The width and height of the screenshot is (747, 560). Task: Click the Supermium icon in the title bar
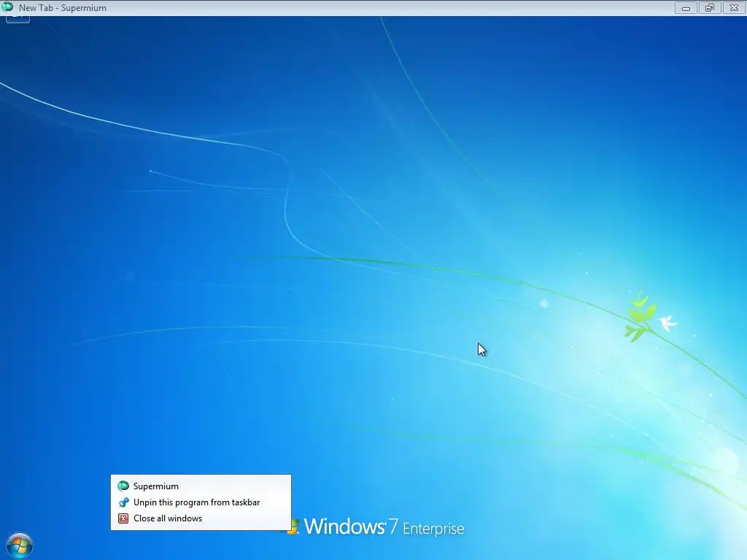click(x=7, y=7)
